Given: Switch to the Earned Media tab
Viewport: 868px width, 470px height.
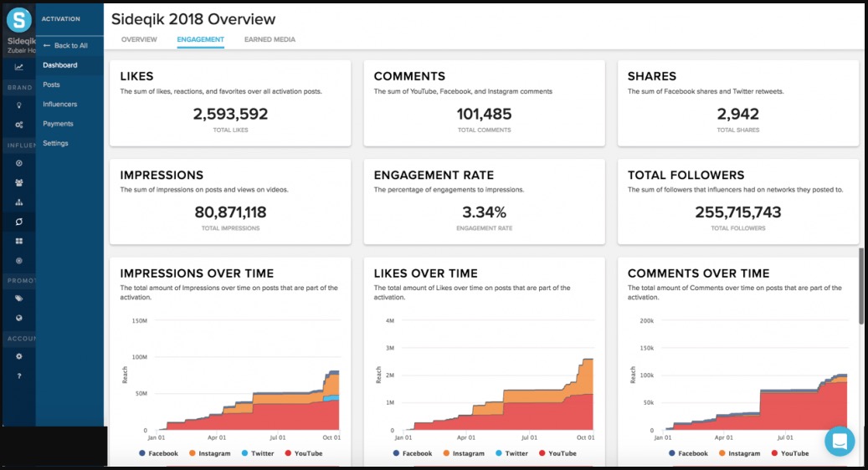Looking at the screenshot, I should coord(270,40).
